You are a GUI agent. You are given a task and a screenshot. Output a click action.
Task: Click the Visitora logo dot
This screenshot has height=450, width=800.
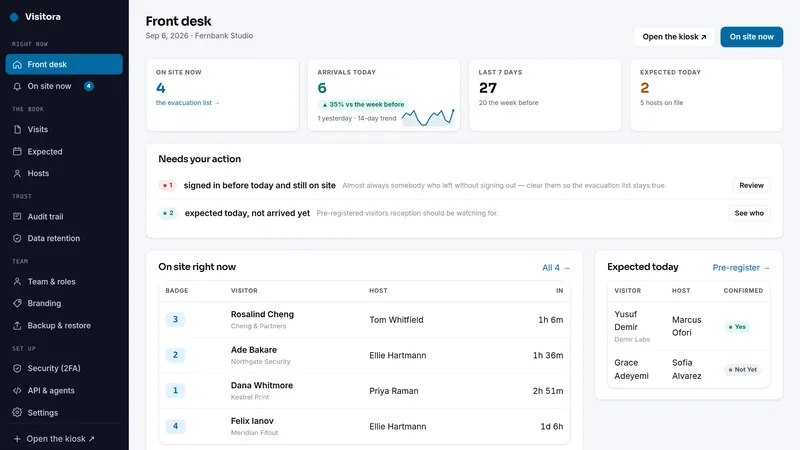click(x=14, y=17)
